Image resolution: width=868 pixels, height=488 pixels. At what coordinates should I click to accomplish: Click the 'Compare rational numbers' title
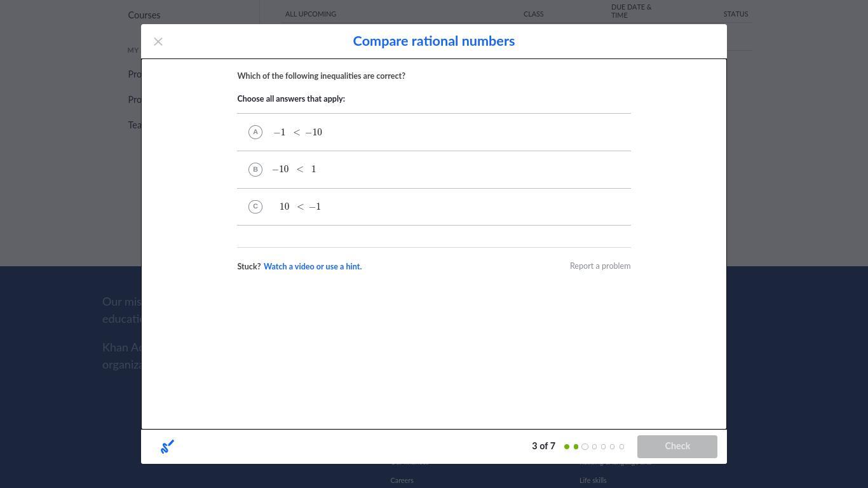point(434,41)
